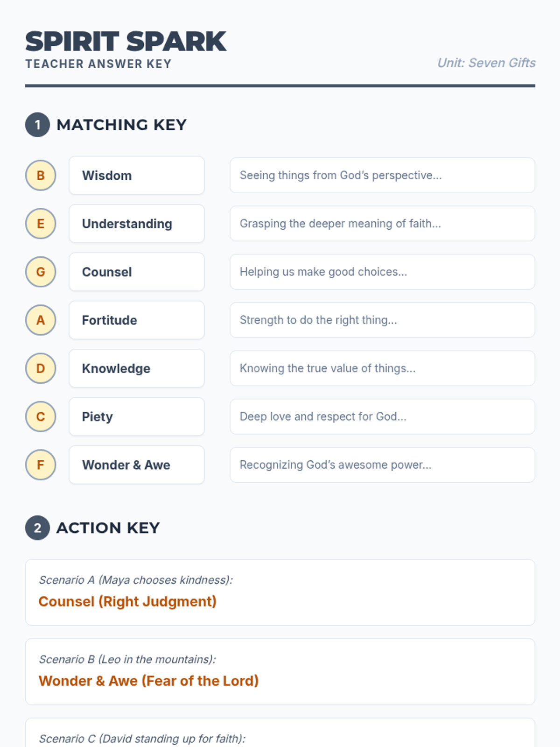Click 'Seeing things from God's perspective' definition
This screenshot has height=747, width=560.
pos(382,176)
